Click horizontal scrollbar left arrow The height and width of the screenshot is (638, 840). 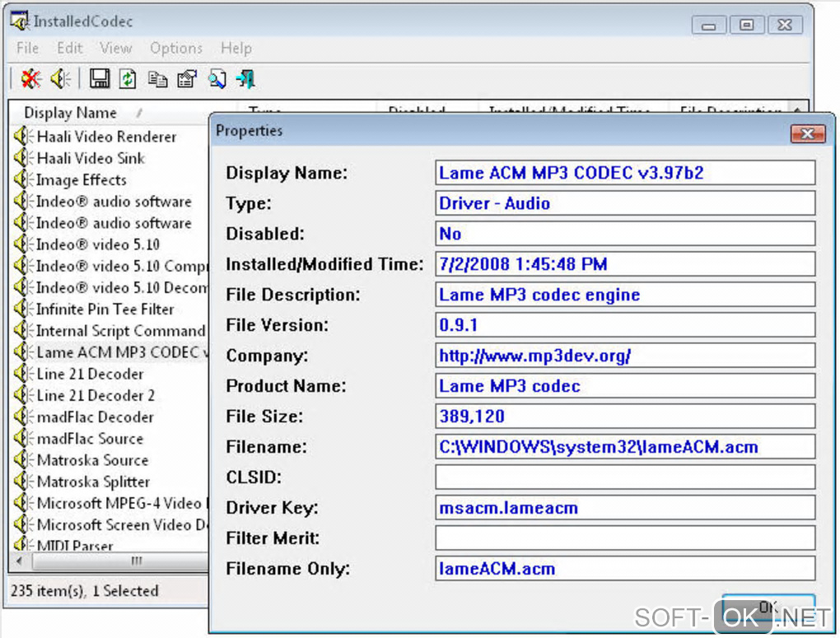click(20, 561)
